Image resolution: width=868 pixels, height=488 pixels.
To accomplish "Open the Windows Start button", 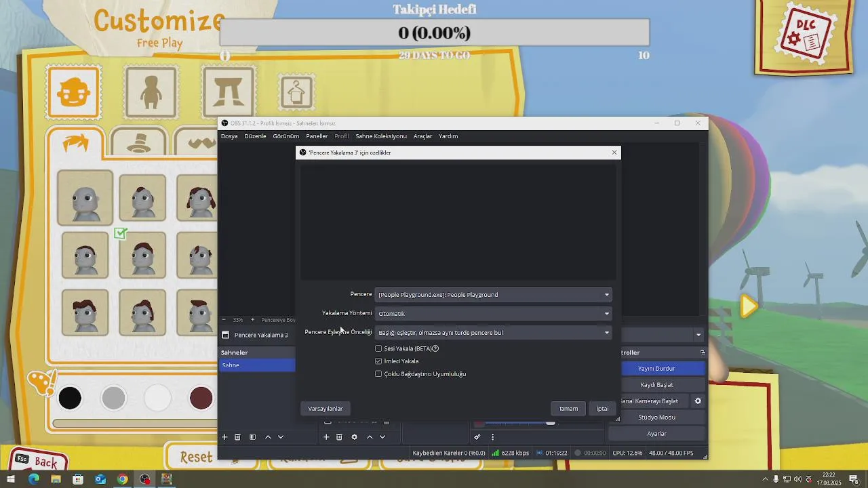I will pyautogui.click(x=11, y=479).
